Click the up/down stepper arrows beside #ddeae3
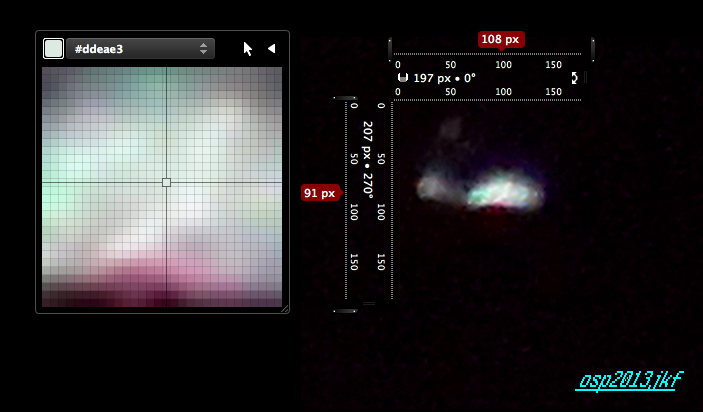 tap(204, 49)
